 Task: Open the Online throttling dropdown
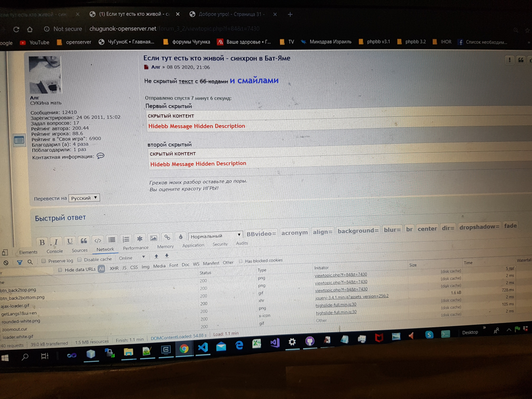(x=132, y=258)
